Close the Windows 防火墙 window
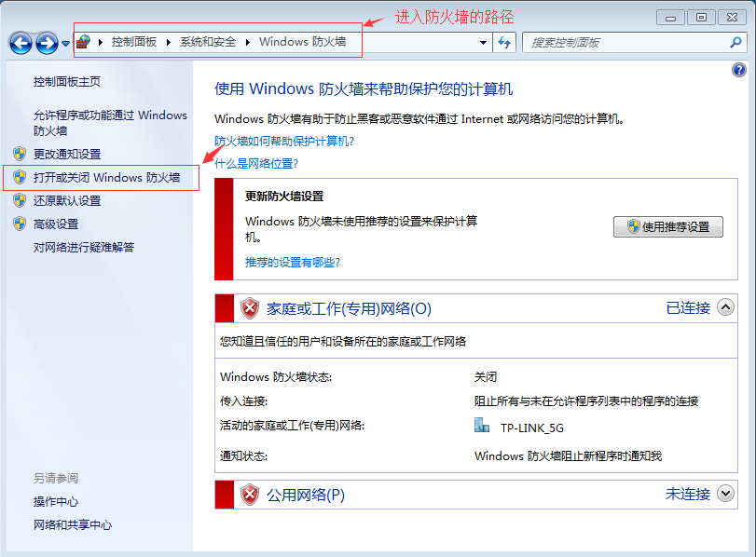The image size is (756, 557). click(x=732, y=18)
